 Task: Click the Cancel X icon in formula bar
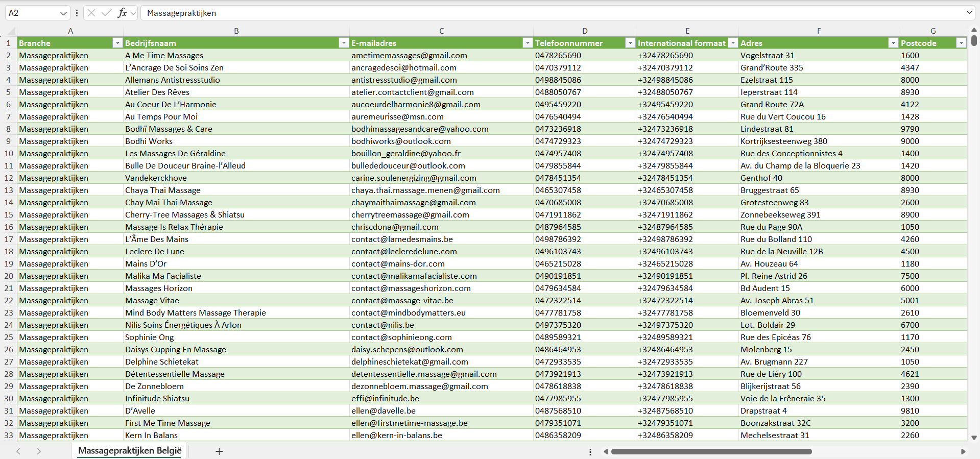pos(91,13)
